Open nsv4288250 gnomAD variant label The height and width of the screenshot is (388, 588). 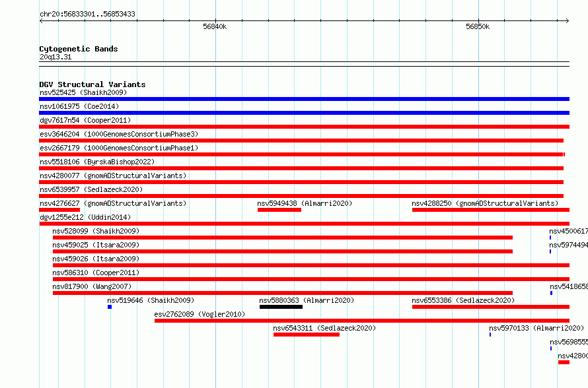485,203
